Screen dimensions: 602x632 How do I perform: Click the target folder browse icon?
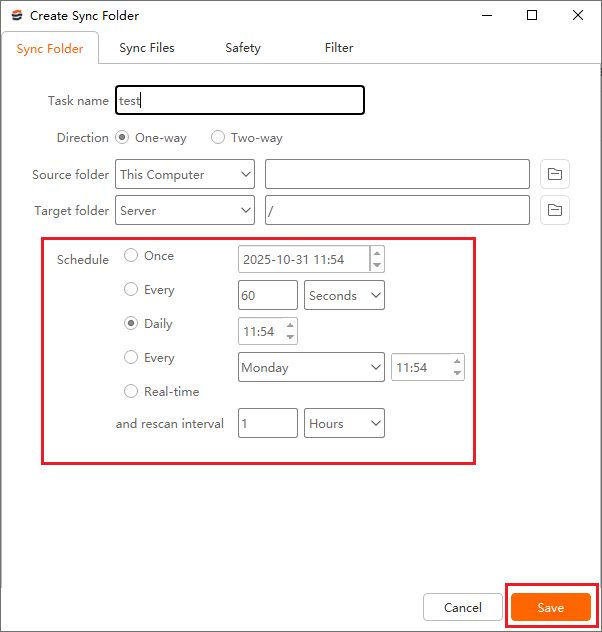(x=555, y=210)
